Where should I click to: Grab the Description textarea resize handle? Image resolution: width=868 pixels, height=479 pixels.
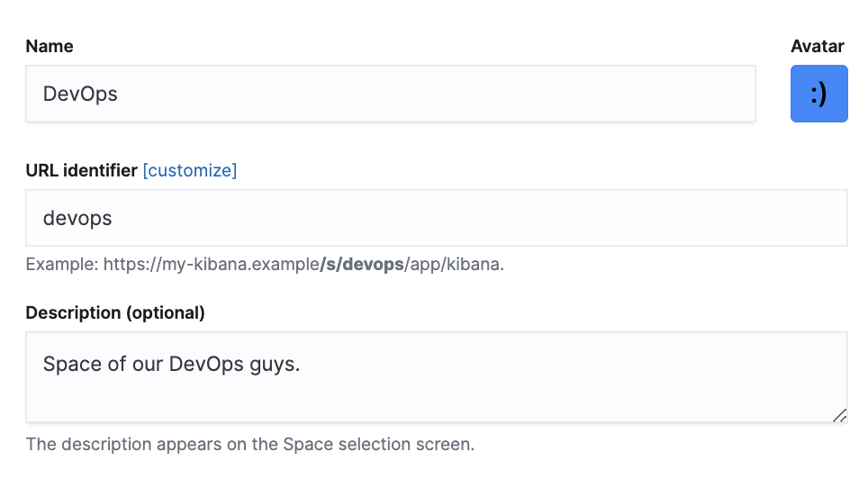click(x=839, y=414)
